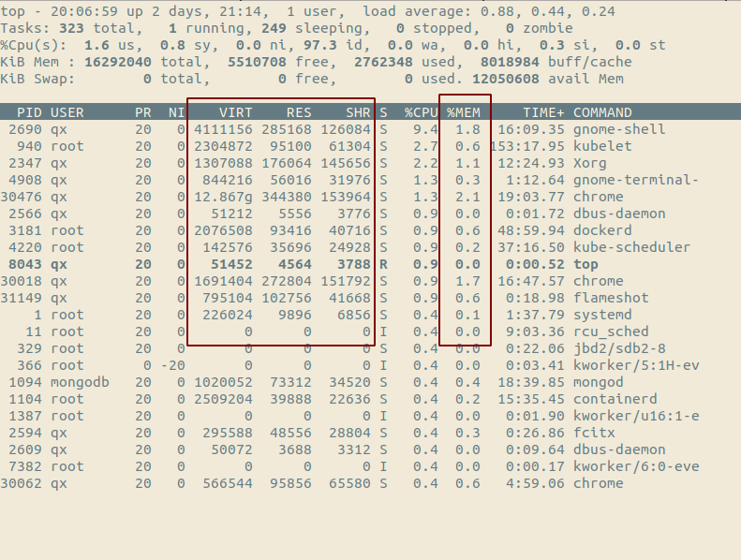The image size is (741, 560).
Task: Select the fcitx command name
Action: (x=594, y=433)
